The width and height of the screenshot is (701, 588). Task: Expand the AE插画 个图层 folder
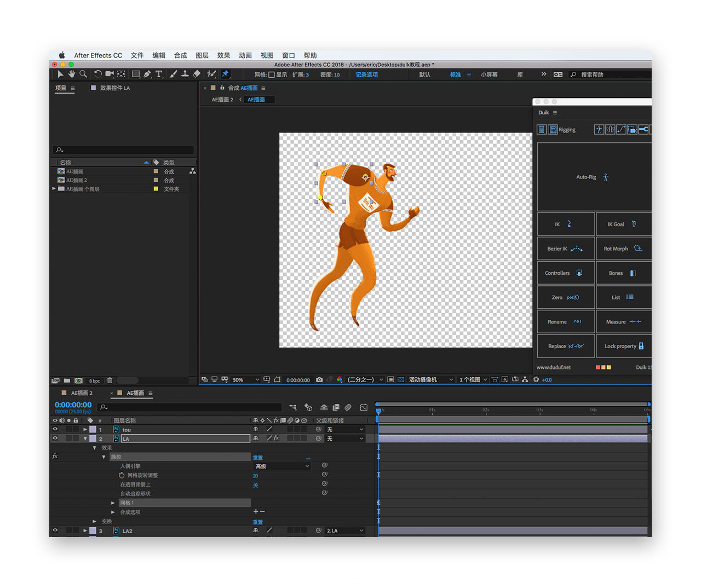pos(54,188)
